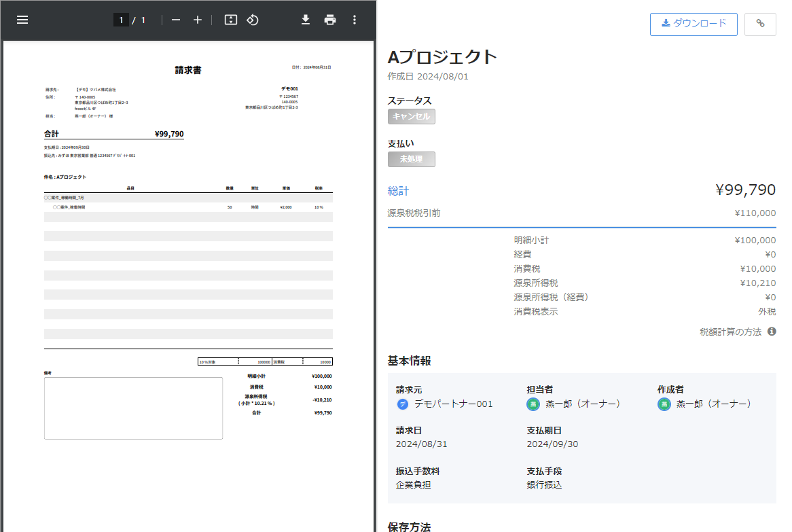Click the キャンセル status badge
Viewport: 792px width, 532px height.
411,116
